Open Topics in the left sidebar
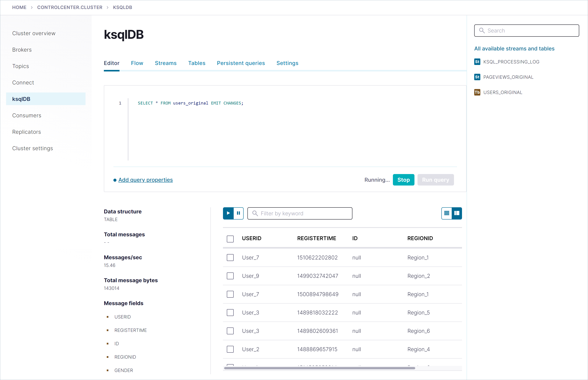 click(x=21, y=66)
